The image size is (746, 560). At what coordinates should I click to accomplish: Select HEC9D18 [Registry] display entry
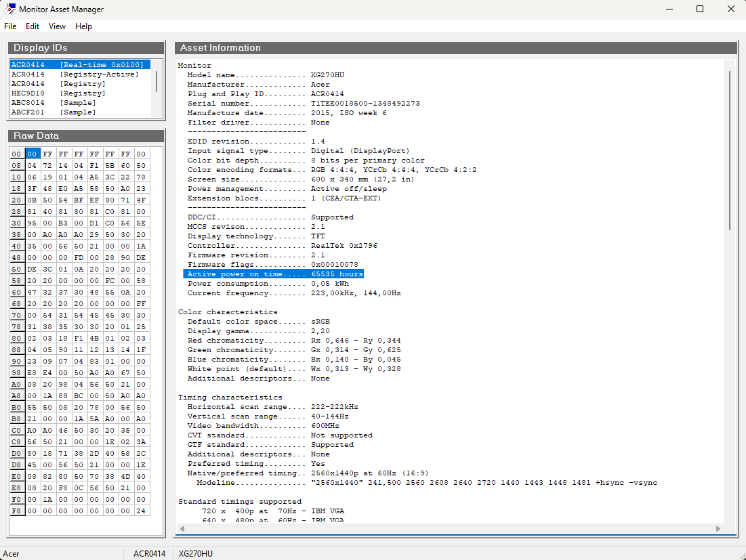[80, 93]
